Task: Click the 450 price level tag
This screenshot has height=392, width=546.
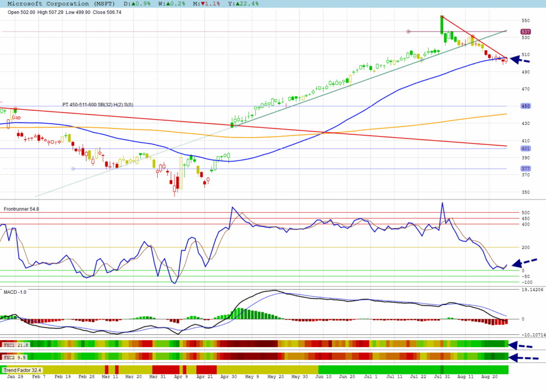Action: pos(525,106)
